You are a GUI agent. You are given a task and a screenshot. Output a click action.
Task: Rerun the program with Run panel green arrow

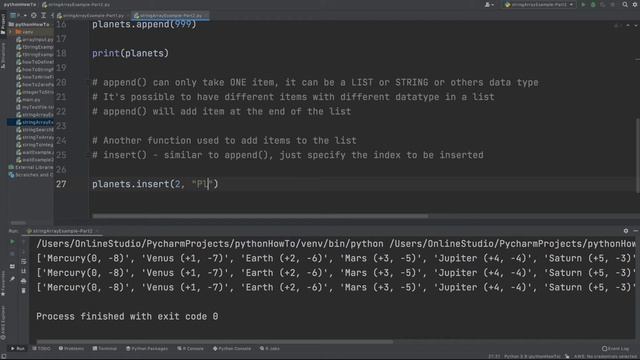coord(12,242)
